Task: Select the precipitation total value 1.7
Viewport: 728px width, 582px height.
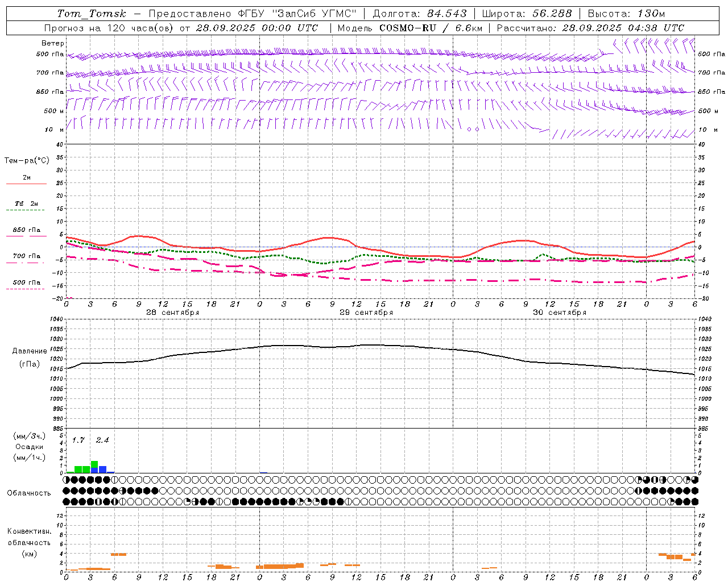Action: [78, 440]
